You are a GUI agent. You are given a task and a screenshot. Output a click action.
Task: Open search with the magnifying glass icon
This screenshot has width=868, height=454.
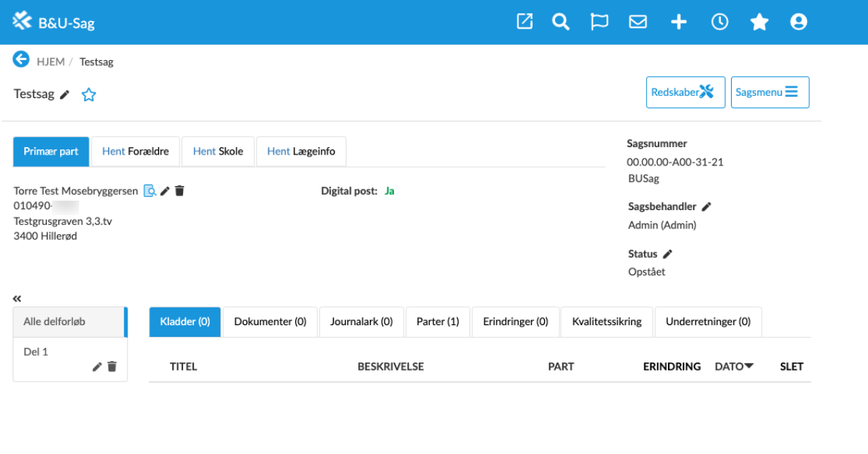coord(561,22)
